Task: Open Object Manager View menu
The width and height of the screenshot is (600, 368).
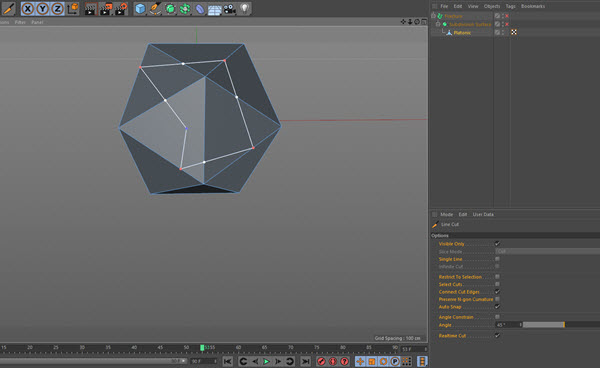Action: (473, 6)
